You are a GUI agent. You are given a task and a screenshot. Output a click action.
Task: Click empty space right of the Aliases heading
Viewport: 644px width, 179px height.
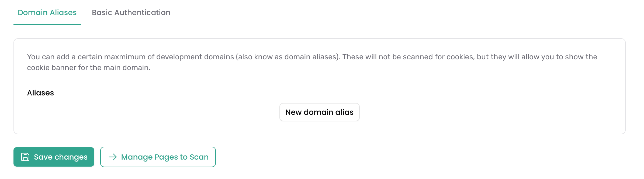click(323, 93)
